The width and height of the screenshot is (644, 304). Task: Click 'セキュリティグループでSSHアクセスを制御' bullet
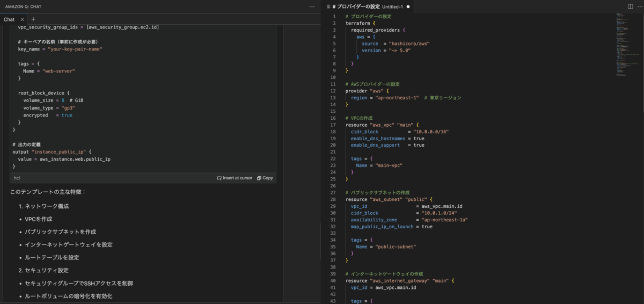[x=79, y=283]
